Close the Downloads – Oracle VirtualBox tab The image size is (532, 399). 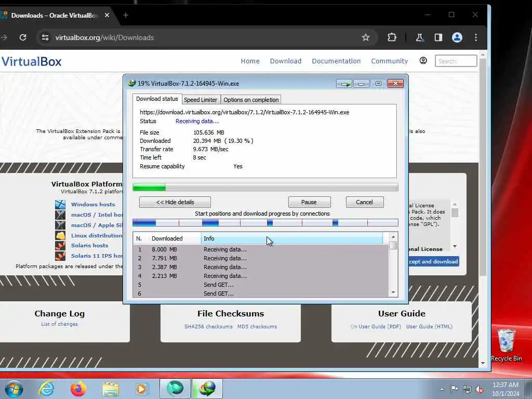(x=107, y=15)
